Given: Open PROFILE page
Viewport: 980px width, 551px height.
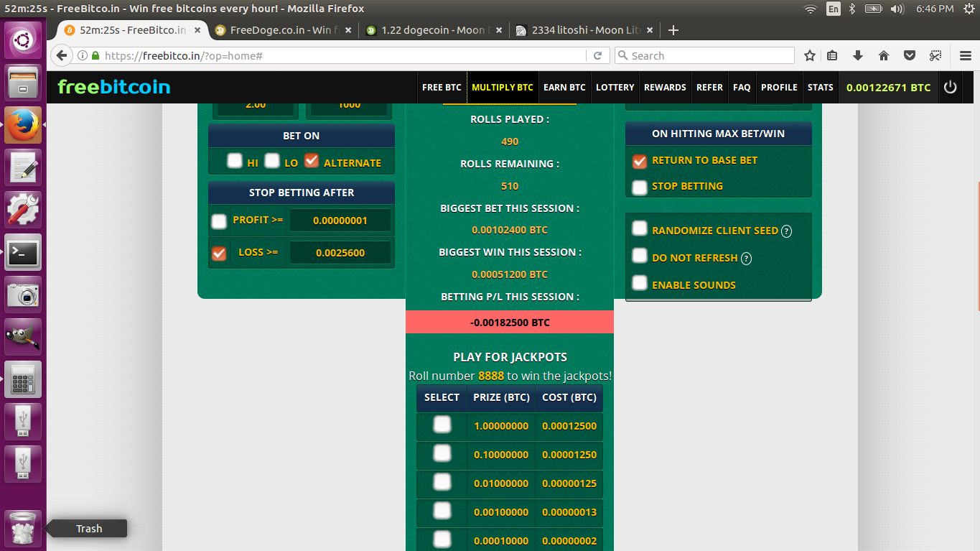Looking at the screenshot, I should (779, 87).
